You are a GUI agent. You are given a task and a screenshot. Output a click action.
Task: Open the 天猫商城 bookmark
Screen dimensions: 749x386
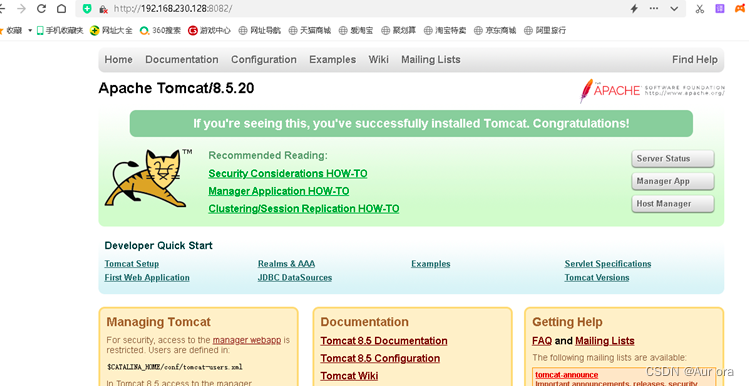(x=310, y=31)
